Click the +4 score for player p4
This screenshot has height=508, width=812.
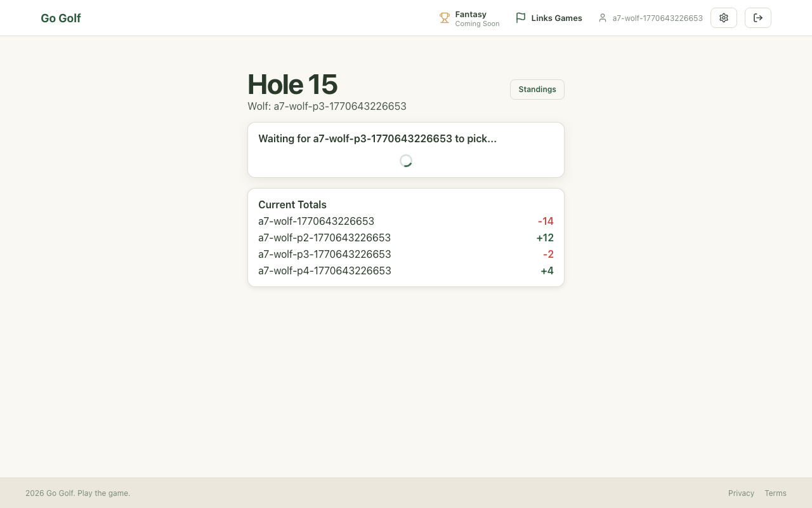click(547, 271)
